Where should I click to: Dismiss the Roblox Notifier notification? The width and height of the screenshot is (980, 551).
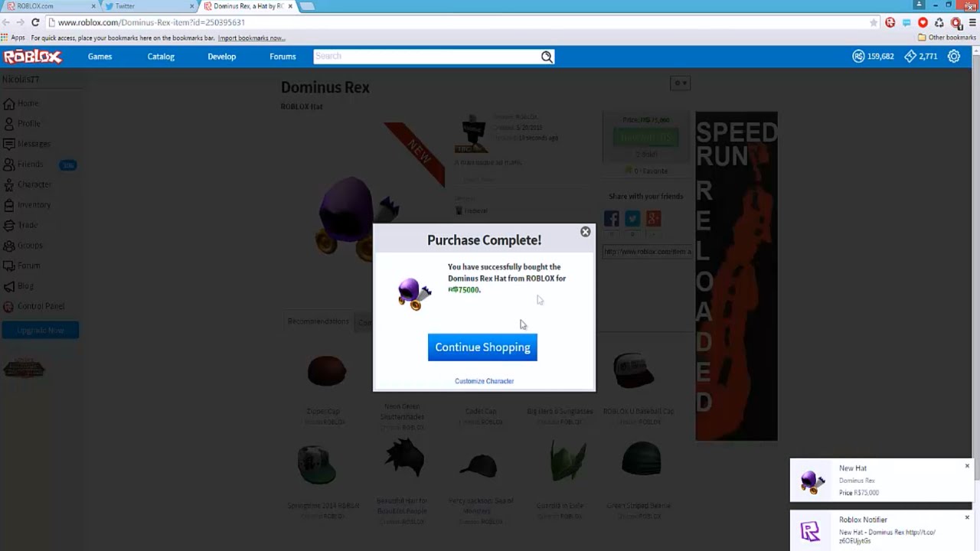967,518
